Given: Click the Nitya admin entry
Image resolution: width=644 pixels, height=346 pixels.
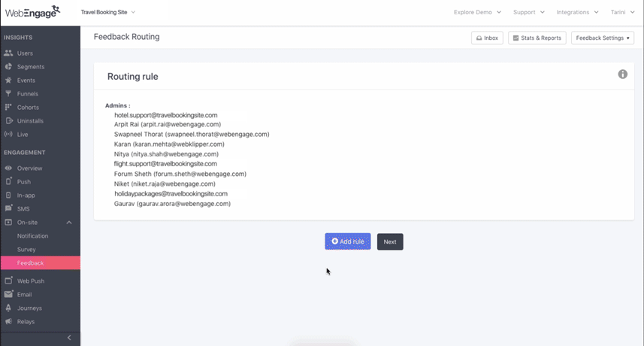Looking at the screenshot, I should 166,153.
